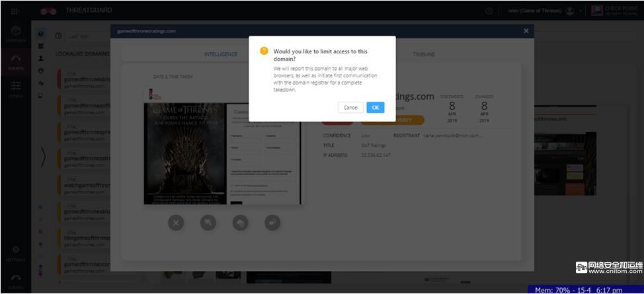Click the GoT Ratings title value

pos(374,145)
